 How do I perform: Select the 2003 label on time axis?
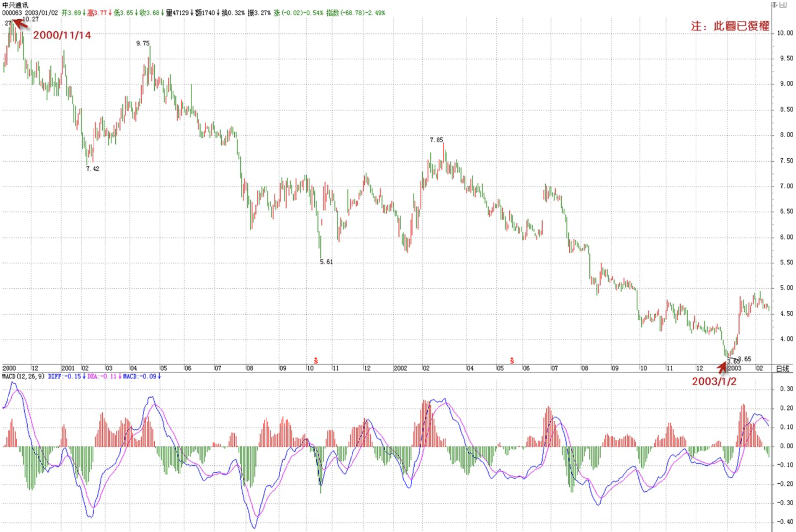[734, 368]
